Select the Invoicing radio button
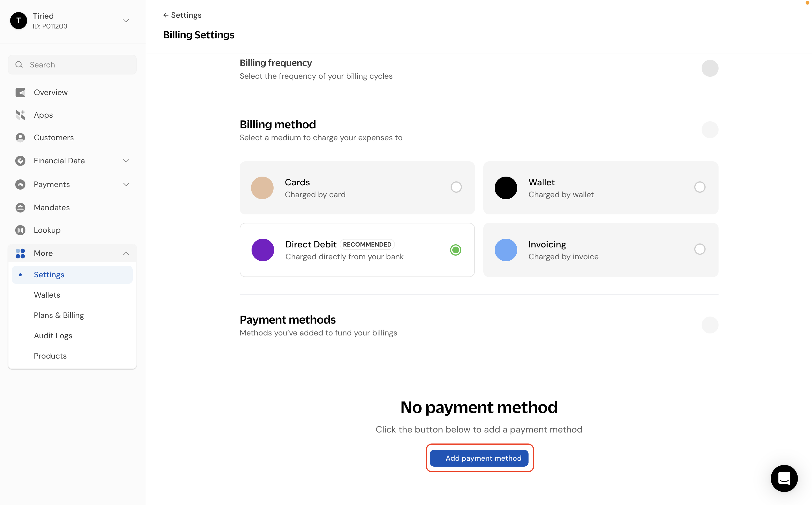The image size is (812, 505). pos(700,249)
